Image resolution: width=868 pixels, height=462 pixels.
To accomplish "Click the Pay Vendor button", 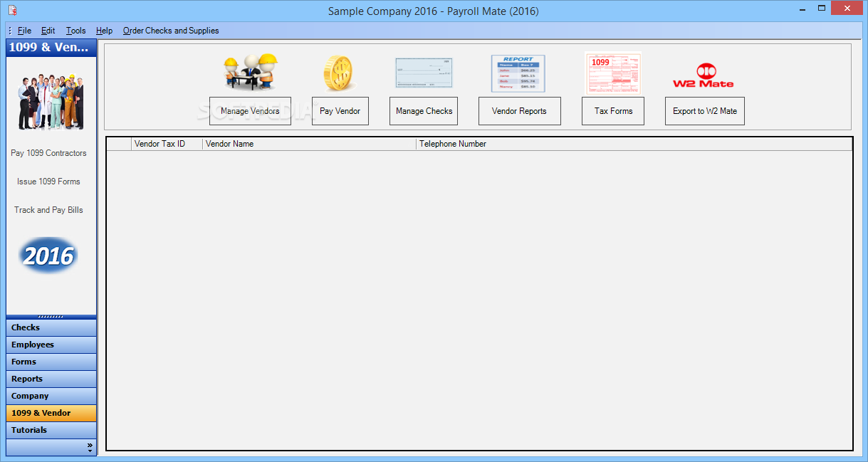I will point(340,111).
